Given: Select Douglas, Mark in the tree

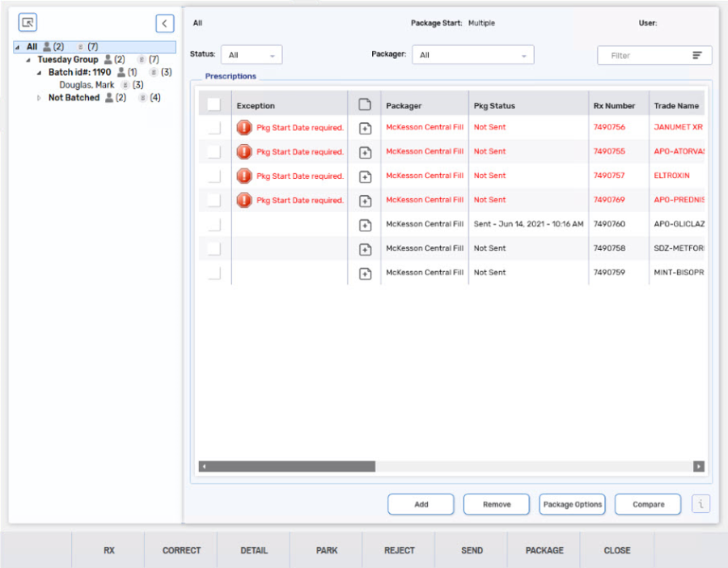Looking at the screenshot, I should [x=87, y=85].
